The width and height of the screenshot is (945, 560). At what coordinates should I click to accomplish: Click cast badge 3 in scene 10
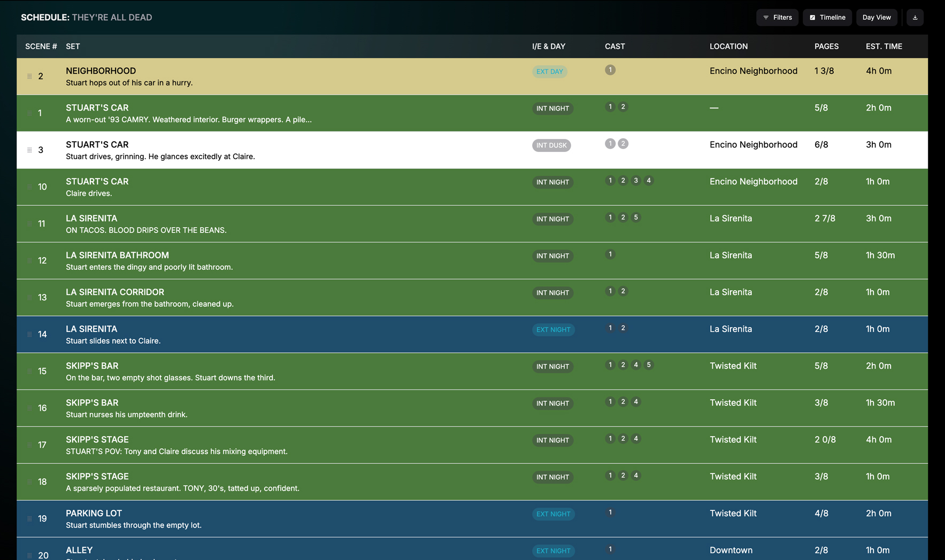[635, 181]
